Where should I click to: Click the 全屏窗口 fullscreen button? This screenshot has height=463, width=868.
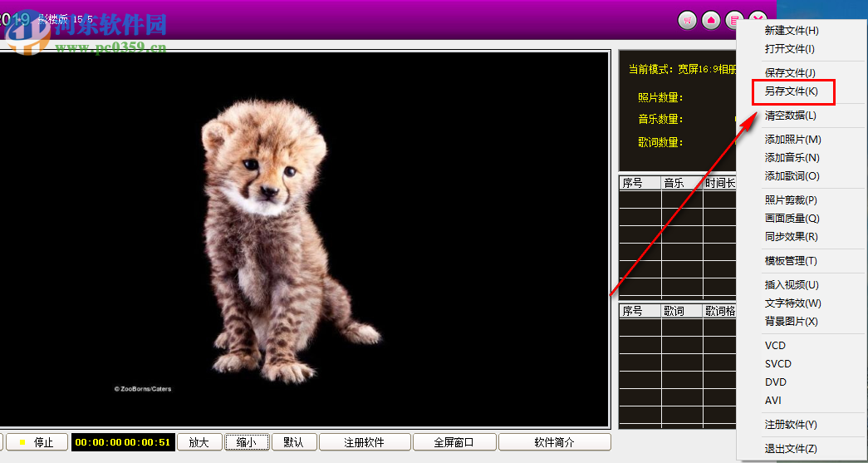(x=454, y=442)
